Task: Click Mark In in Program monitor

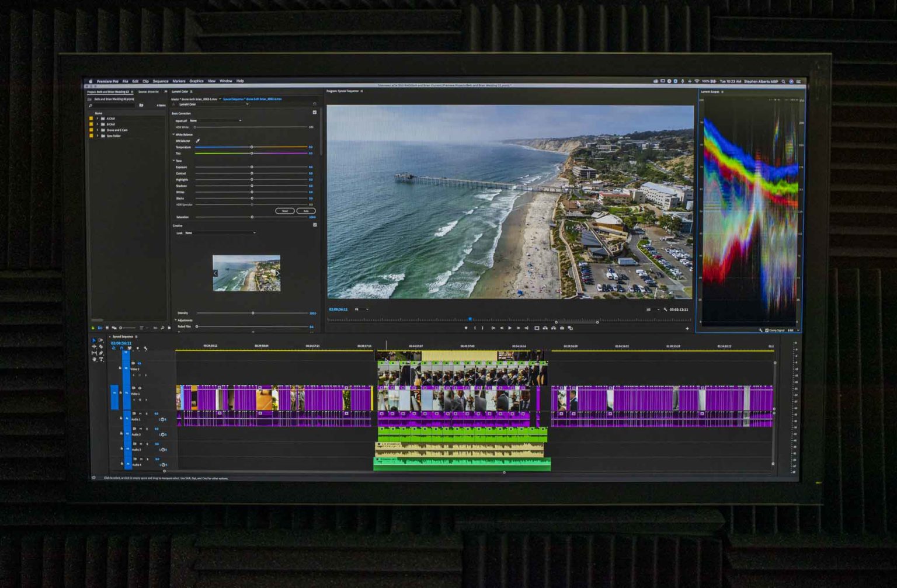Action: pyautogui.click(x=475, y=328)
